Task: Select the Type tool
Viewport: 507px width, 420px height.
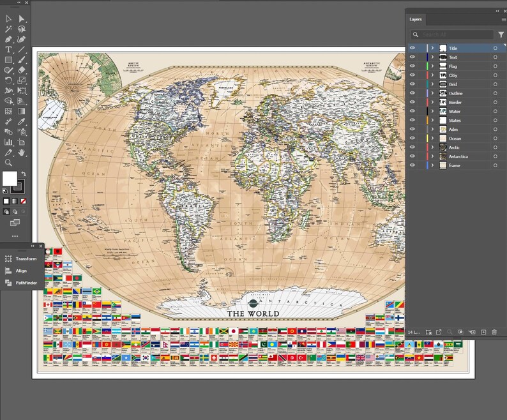Action: (8, 50)
